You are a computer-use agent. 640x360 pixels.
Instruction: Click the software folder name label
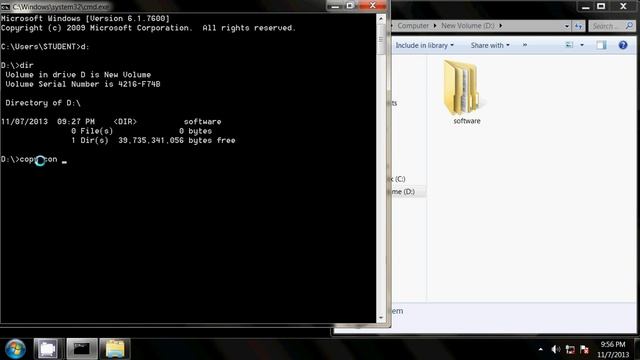tap(467, 121)
